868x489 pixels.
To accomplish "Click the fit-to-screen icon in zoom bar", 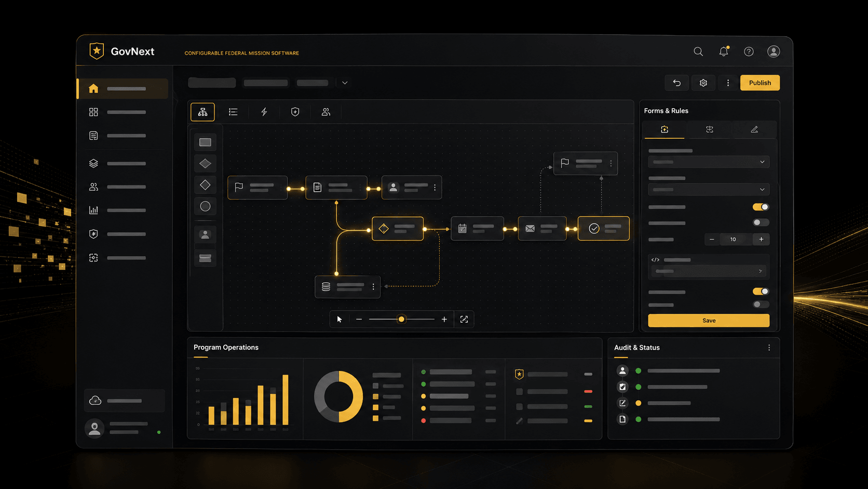I will click(x=464, y=319).
